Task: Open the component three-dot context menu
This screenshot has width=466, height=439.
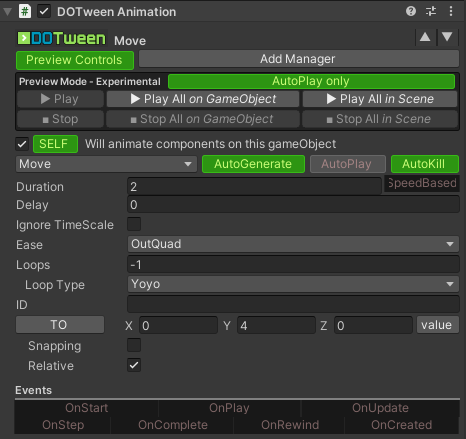Action: (451, 11)
